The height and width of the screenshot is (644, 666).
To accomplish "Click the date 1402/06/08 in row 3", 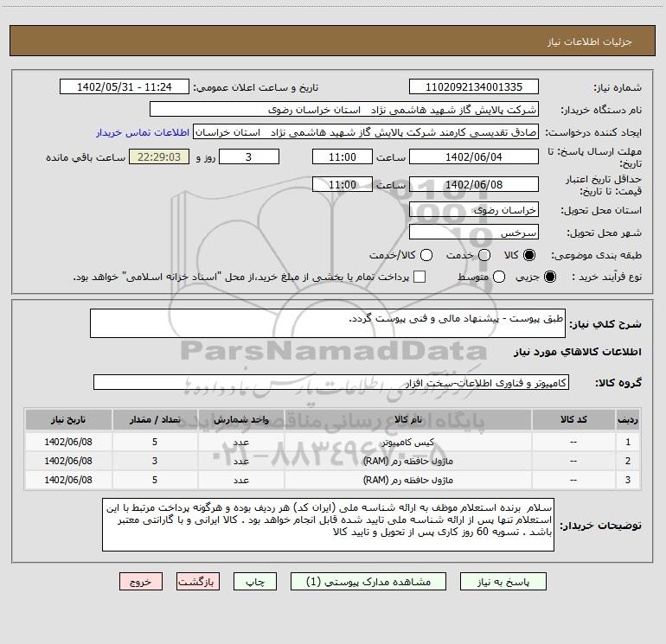I will tap(68, 480).
